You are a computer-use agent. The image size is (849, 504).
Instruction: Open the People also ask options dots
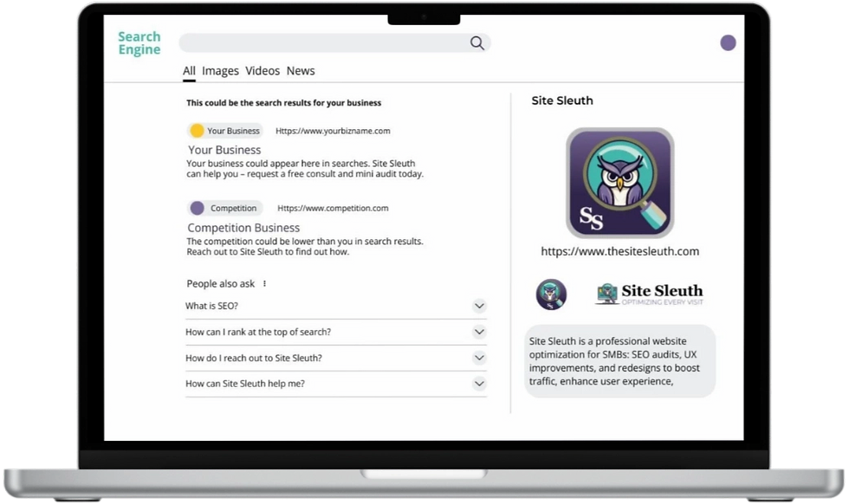click(x=264, y=284)
